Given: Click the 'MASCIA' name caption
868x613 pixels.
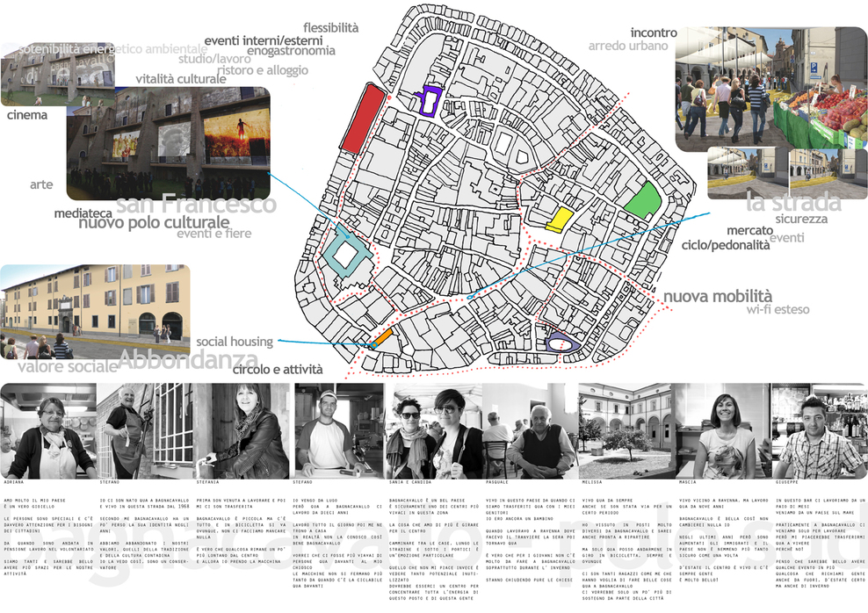Looking at the screenshot, I should [688, 483].
